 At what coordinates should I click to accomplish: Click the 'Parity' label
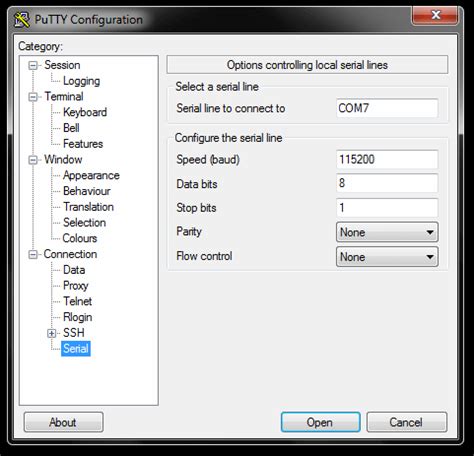pyautogui.click(x=189, y=232)
